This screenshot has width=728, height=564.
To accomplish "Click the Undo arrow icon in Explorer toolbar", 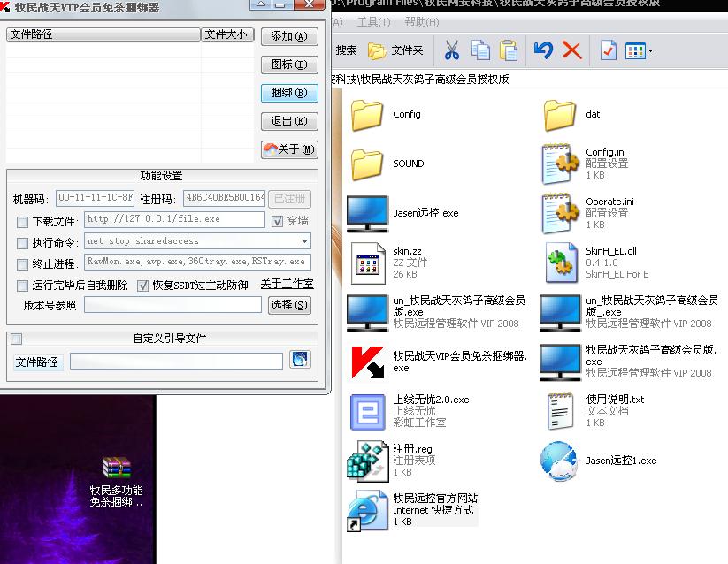I will [543, 50].
